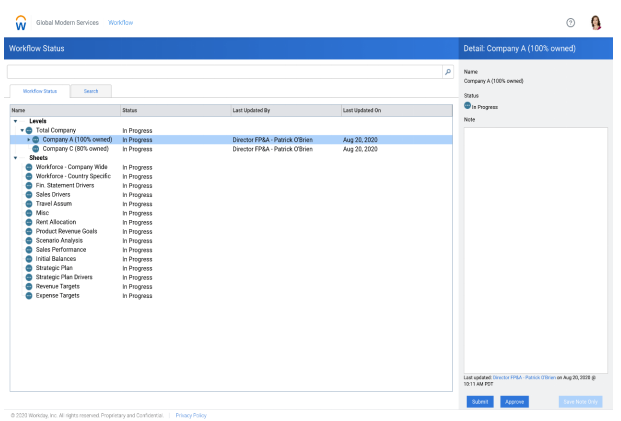Click the search magnifier icon
Image resolution: width=621 pixels, height=421 pixels.
(448, 72)
